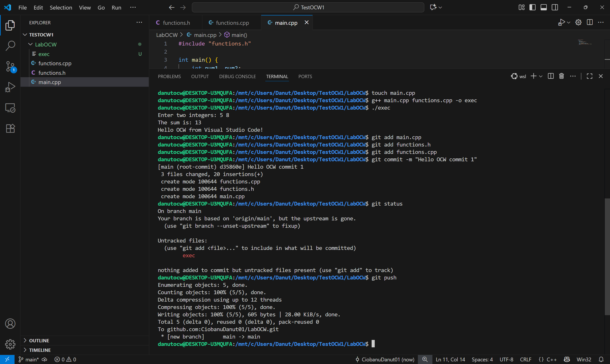This screenshot has width=610, height=364.
Task: Open the Accounts menu icon
Action: [x=10, y=324]
